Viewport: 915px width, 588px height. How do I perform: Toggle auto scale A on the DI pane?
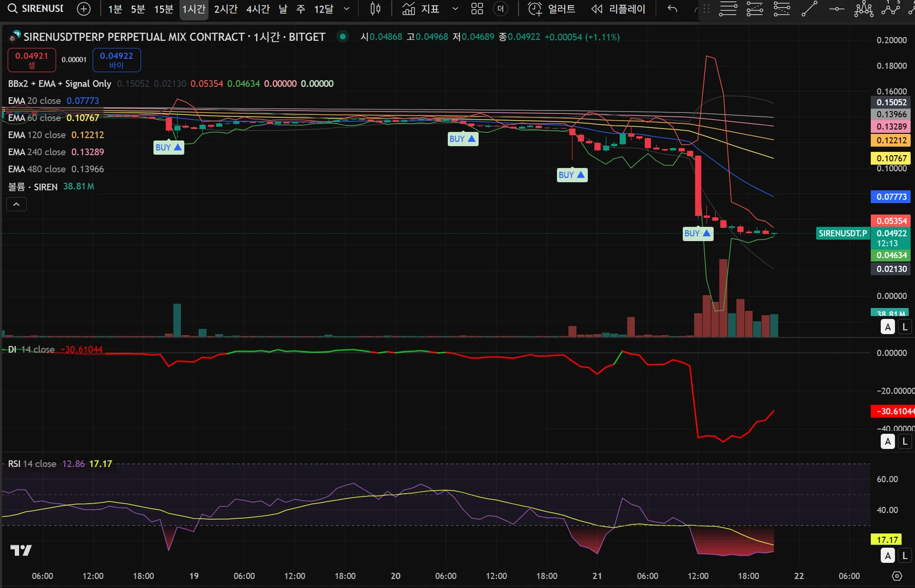coord(888,442)
